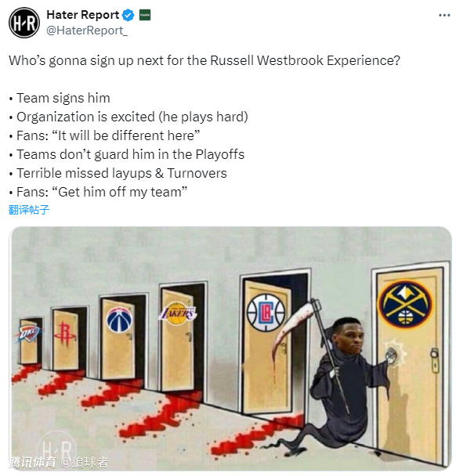Click the first line of tweet text
Image resolution: width=456 pixels, height=476 pixels.
point(204,60)
